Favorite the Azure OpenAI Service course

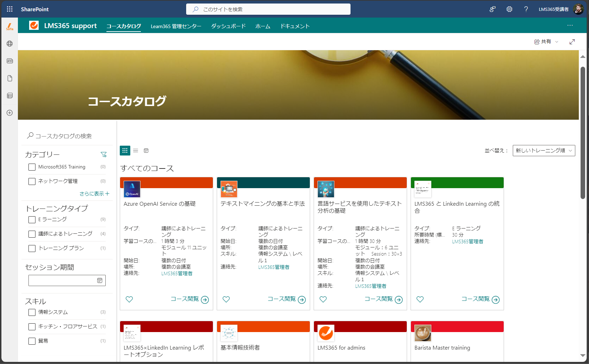129,299
